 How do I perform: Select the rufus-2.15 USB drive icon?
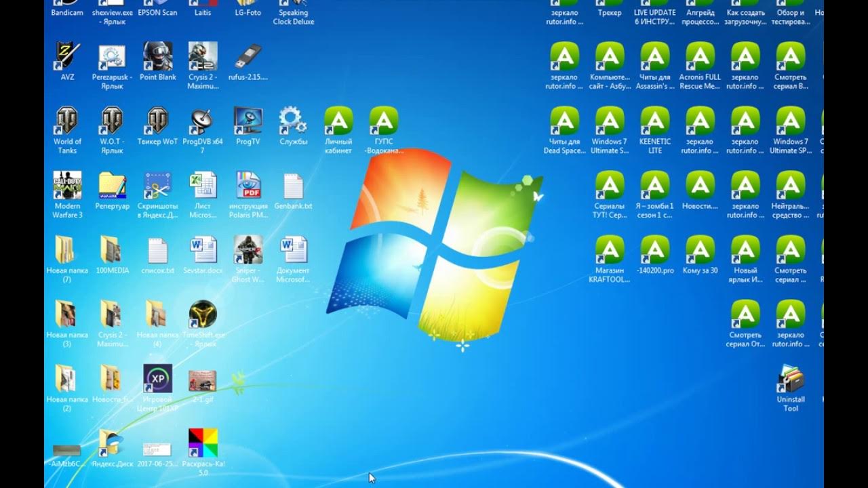[x=248, y=56]
